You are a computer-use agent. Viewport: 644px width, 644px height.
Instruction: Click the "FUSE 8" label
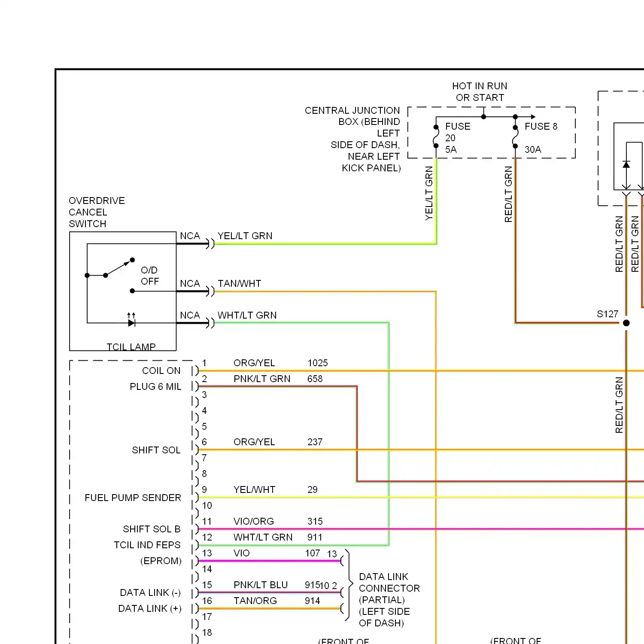click(541, 126)
